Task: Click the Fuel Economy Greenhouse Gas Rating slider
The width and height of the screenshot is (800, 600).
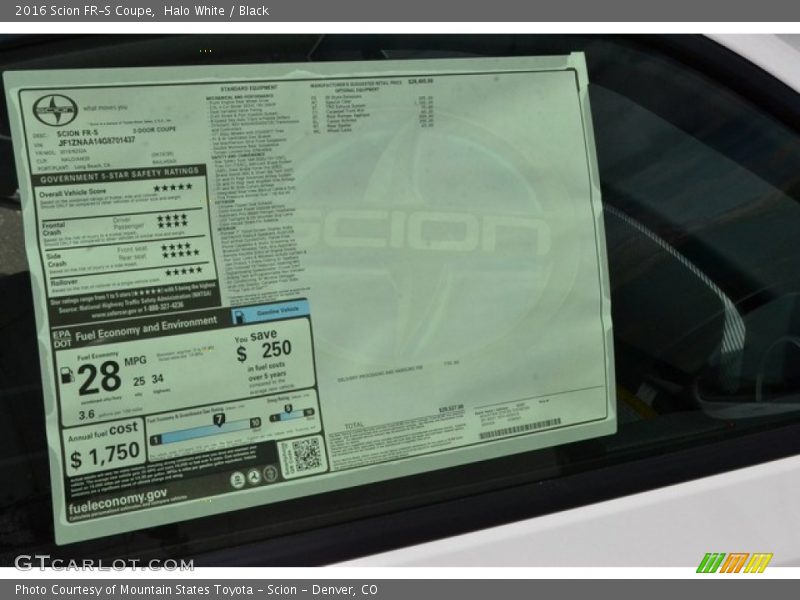Action: click(205, 422)
